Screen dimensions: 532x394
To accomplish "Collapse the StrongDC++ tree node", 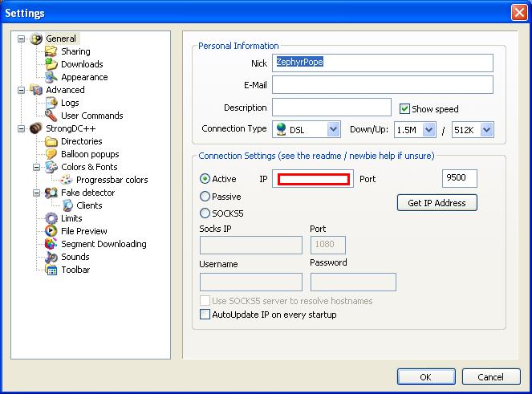I will click(x=21, y=128).
